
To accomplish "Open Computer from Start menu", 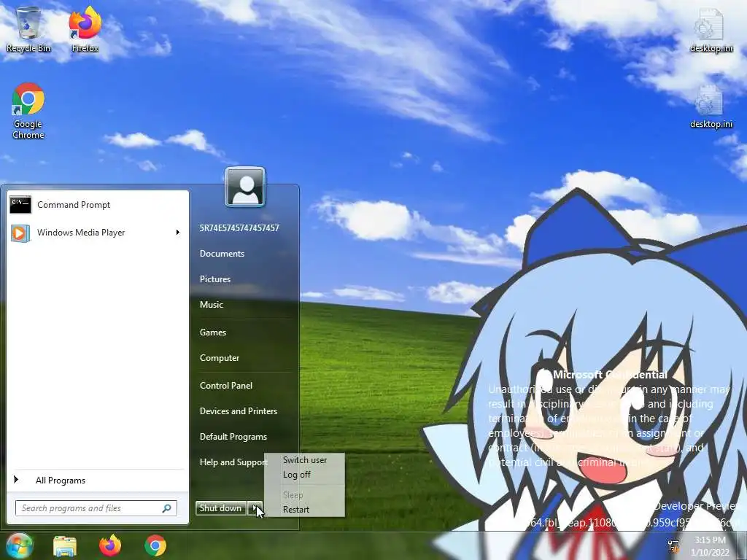I will tap(219, 358).
